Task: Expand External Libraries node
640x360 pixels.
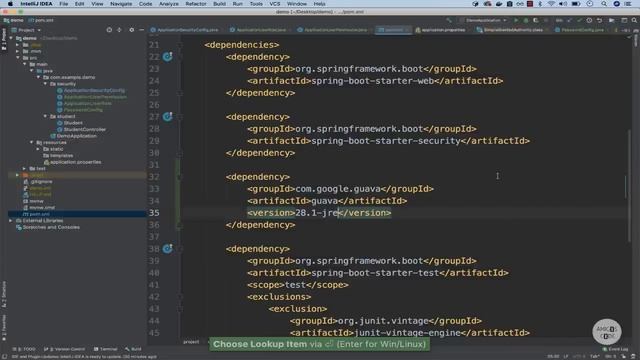Action: (x=11, y=220)
